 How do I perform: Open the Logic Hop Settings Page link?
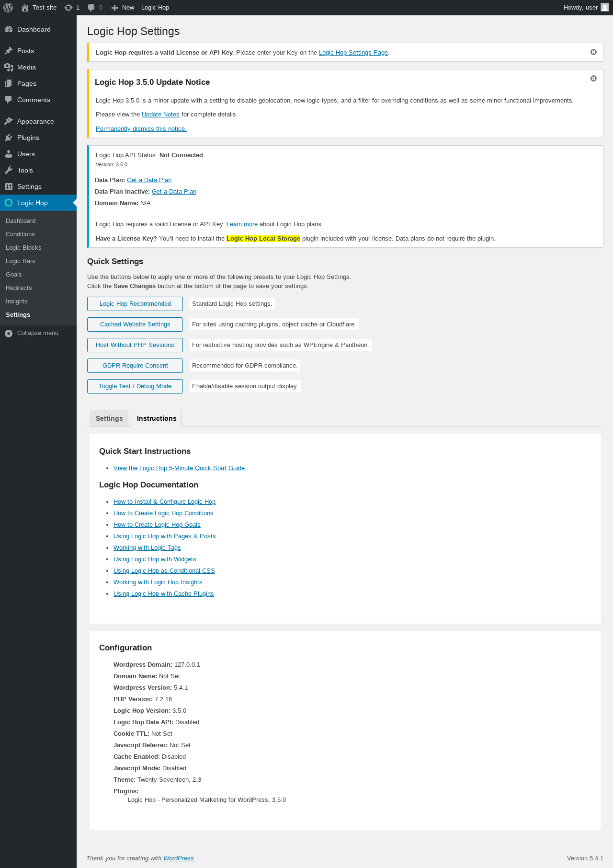point(353,53)
